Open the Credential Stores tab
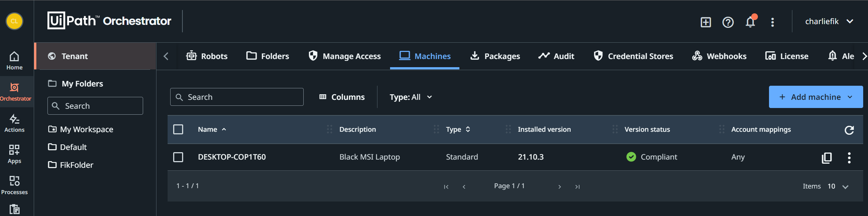 click(633, 56)
